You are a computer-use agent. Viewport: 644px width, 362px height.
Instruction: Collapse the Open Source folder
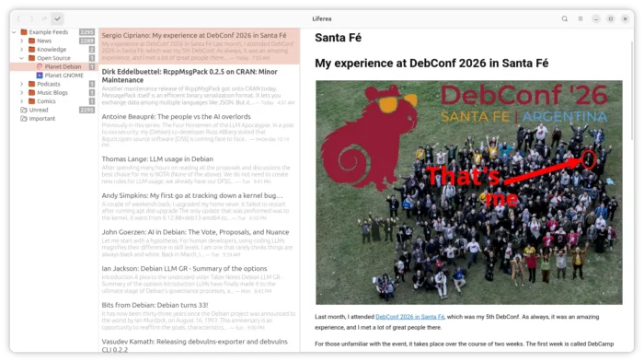pos(22,58)
